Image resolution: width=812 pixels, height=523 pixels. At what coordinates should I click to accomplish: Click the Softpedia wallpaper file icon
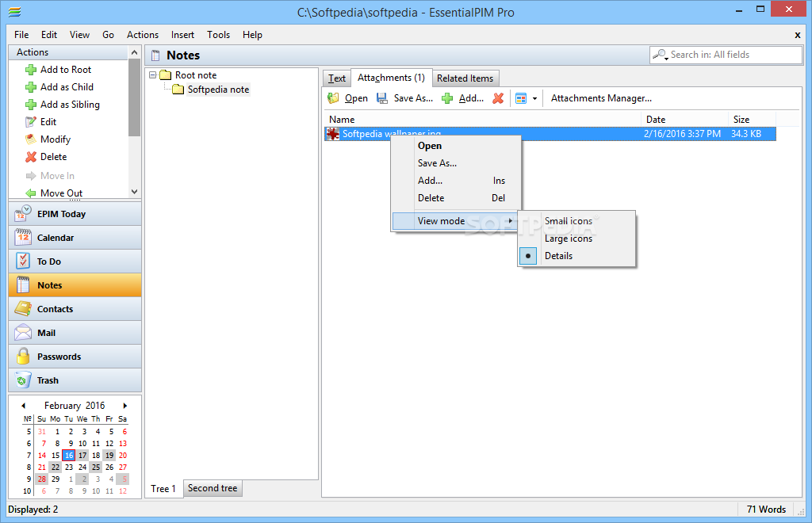pyautogui.click(x=333, y=134)
